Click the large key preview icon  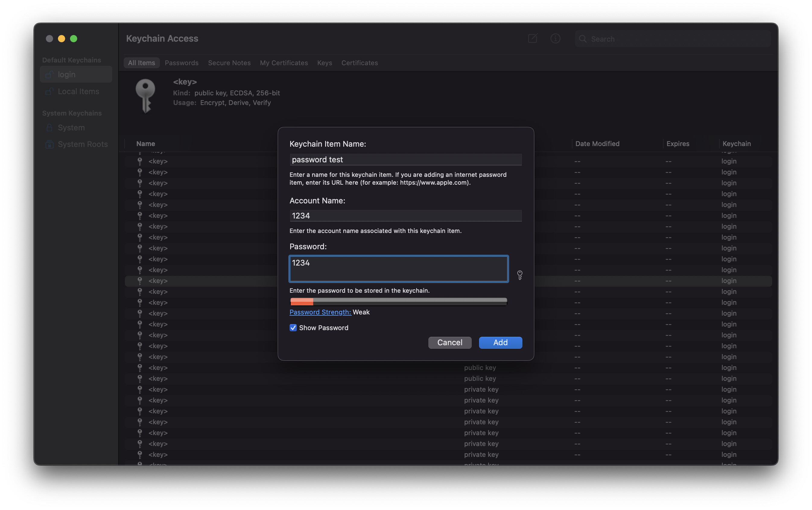(x=145, y=96)
